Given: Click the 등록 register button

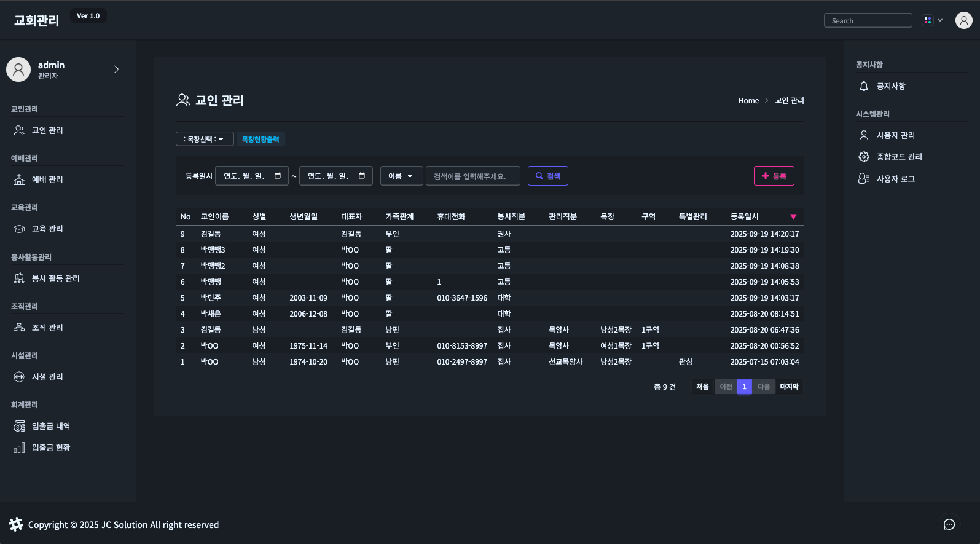Looking at the screenshot, I should (774, 176).
